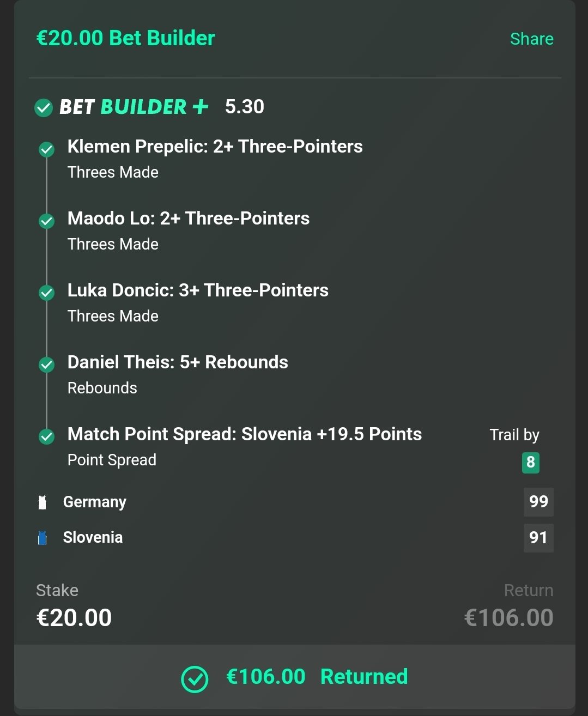588x716 pixels.
Task: Click checkmark beside Luka Doncic selection
Action: coord(47,293)
